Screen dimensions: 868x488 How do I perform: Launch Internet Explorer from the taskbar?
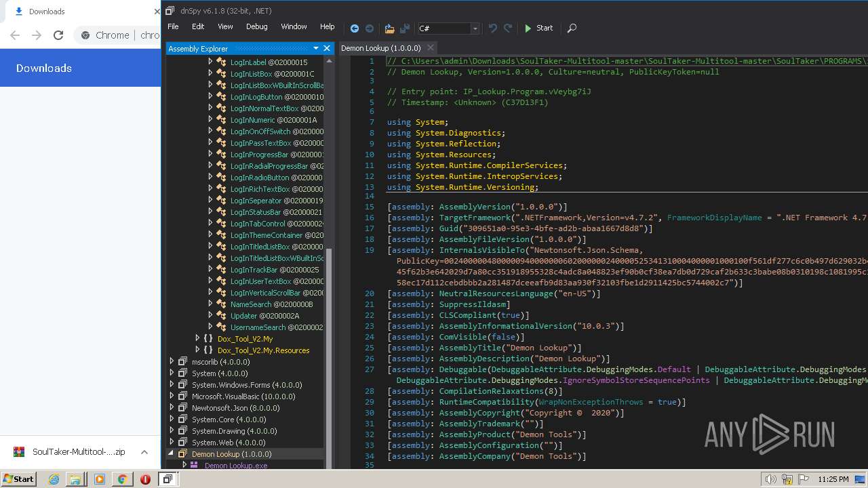54,479
